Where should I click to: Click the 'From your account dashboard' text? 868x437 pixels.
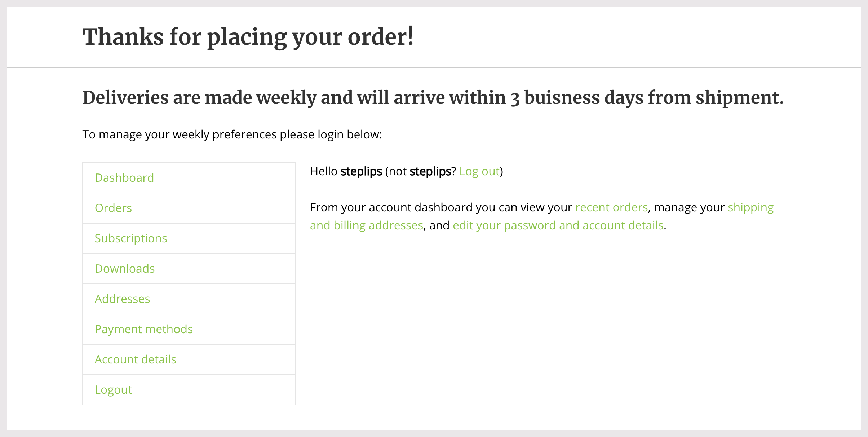[440, 207]
